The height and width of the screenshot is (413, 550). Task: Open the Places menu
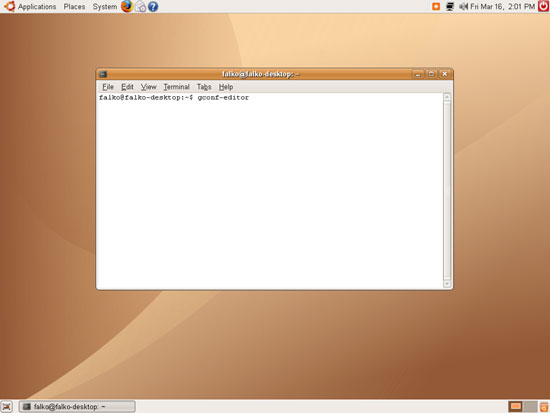[x=74, y=6]
